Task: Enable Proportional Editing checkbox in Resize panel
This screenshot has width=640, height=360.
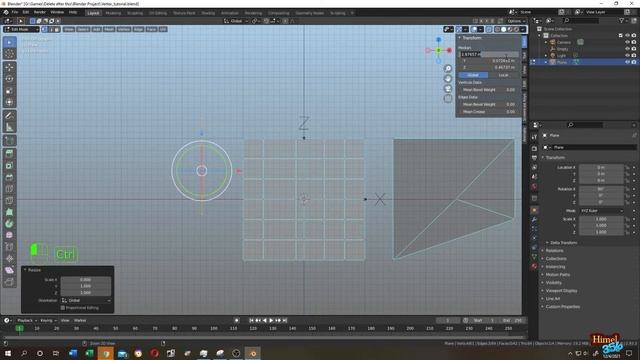Action: (x=63, y=308)
